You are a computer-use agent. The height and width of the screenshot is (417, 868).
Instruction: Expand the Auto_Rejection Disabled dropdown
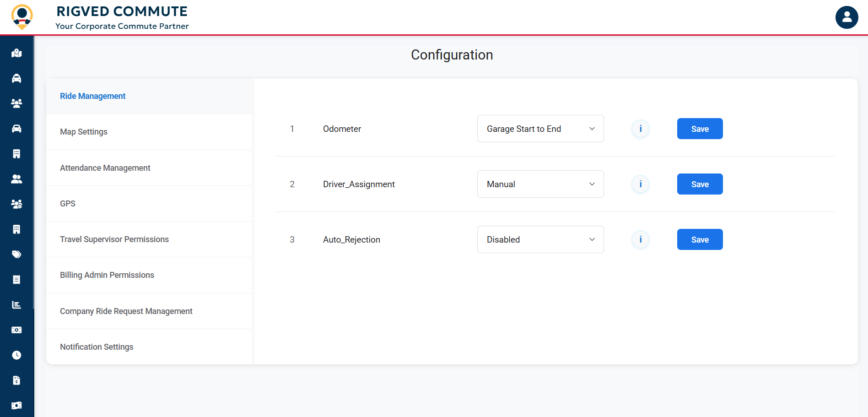point(540,239)
